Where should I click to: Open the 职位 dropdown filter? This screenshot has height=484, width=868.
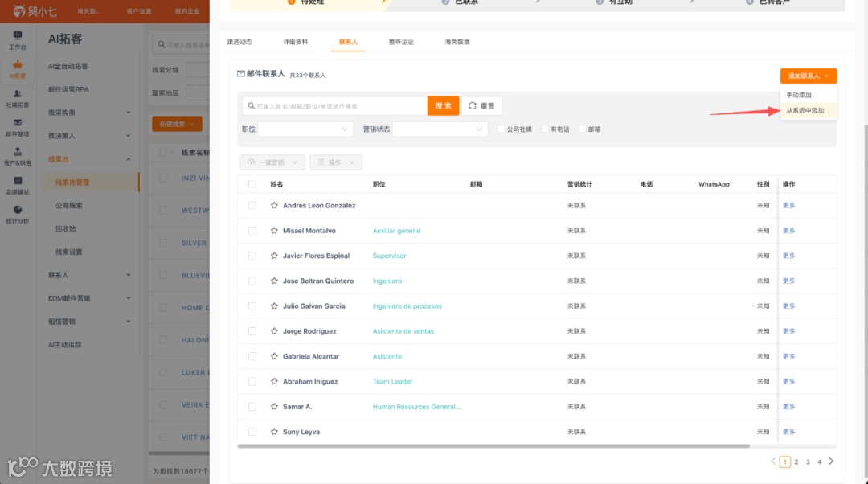(x=305, y=129)
